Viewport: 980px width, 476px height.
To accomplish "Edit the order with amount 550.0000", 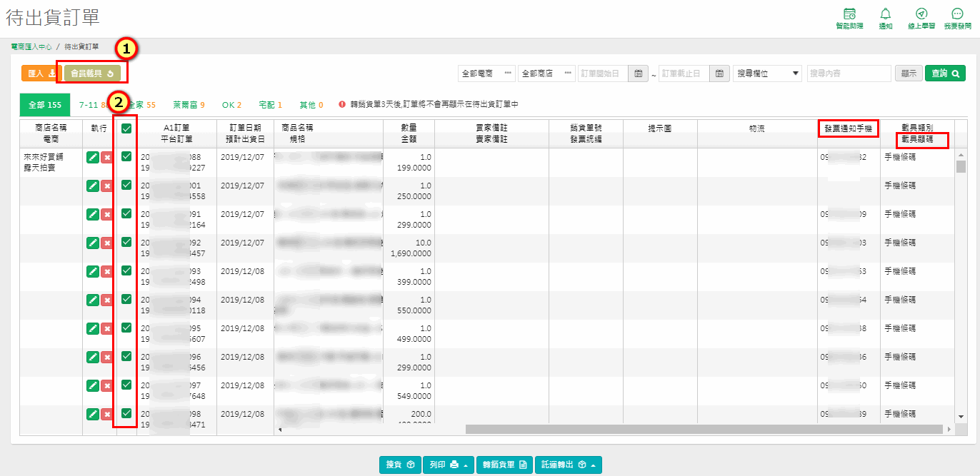I will [x=93, y=300].
